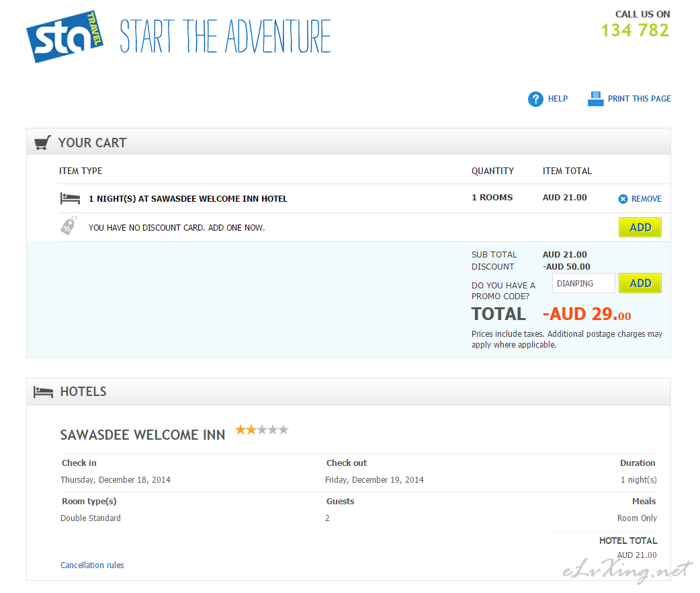Click the item total AUD 21.00 in the cart row
Image resolution: width=700 pixels, height=593 pixels.
click(565, 198)
